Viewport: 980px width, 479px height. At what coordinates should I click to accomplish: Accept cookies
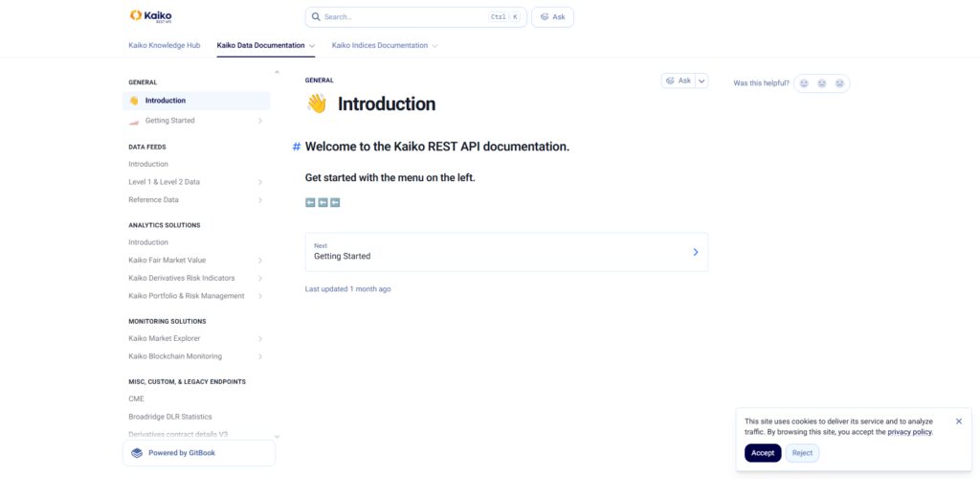pyautogui.click(x=763, y=453)
